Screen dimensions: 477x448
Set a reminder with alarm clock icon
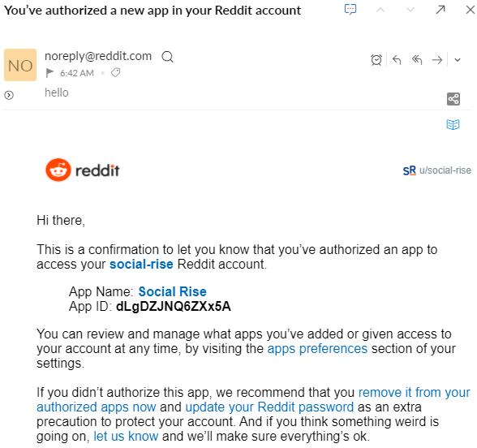pyautogui.click(x=376, y=60)
